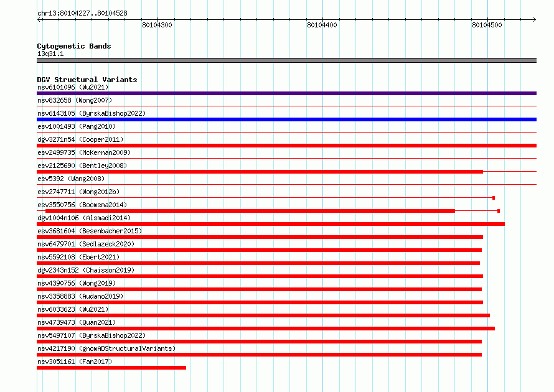Click the esv2125690 (Bentley2008) label
Viewport: 554px width, 392px height.
[x=82, y=166]
